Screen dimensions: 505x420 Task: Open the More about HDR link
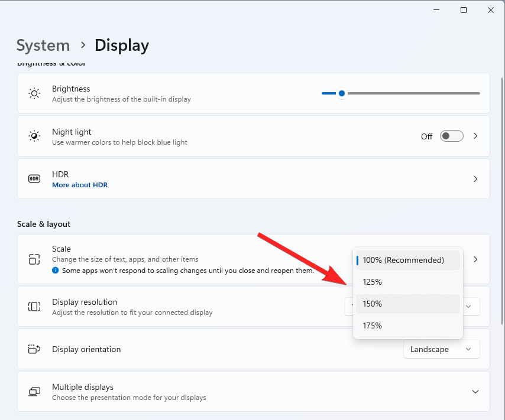(80, 185)
